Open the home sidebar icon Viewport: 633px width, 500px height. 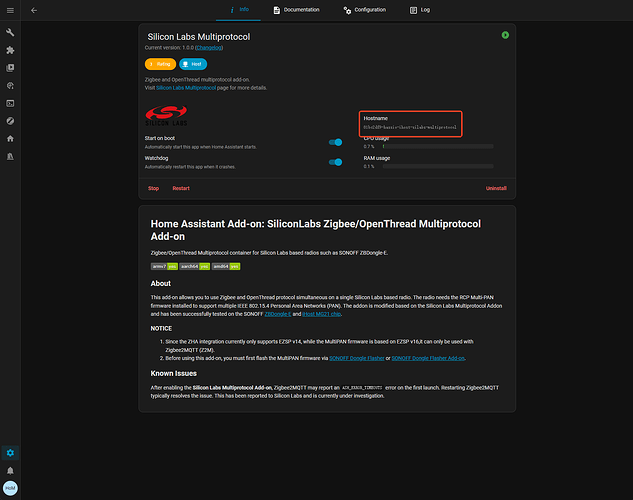tap(10, 139)
